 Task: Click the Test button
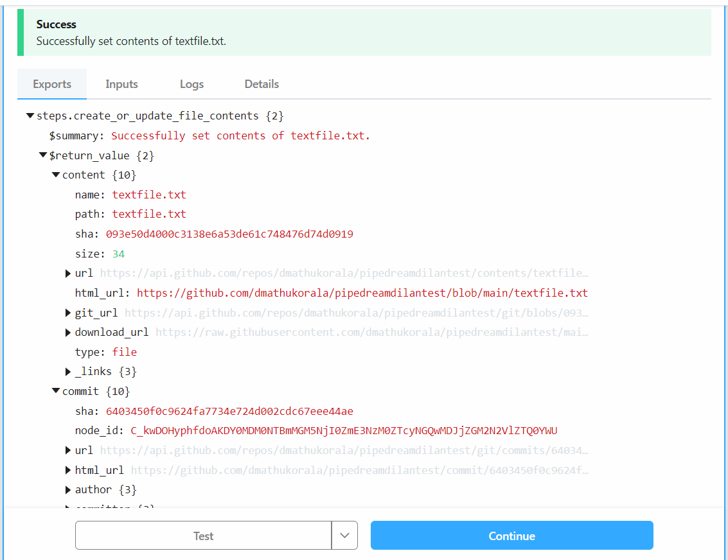tap(203, 535)
